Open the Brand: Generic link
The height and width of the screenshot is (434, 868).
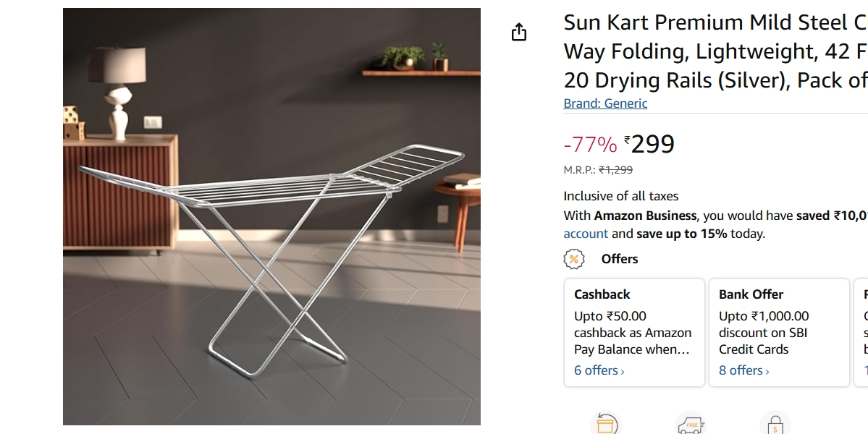[605, 103]
